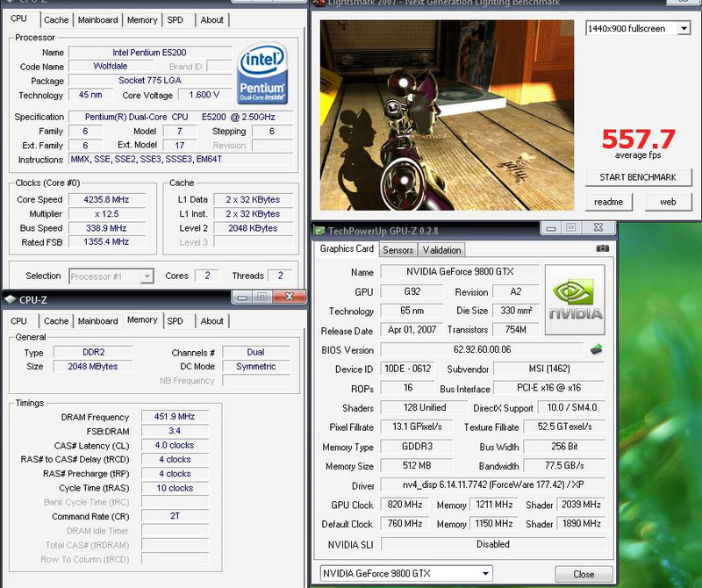Open Cache tab in lower CPU-Z window
This screenshot has width=702, height=588.
click(56, 321)
